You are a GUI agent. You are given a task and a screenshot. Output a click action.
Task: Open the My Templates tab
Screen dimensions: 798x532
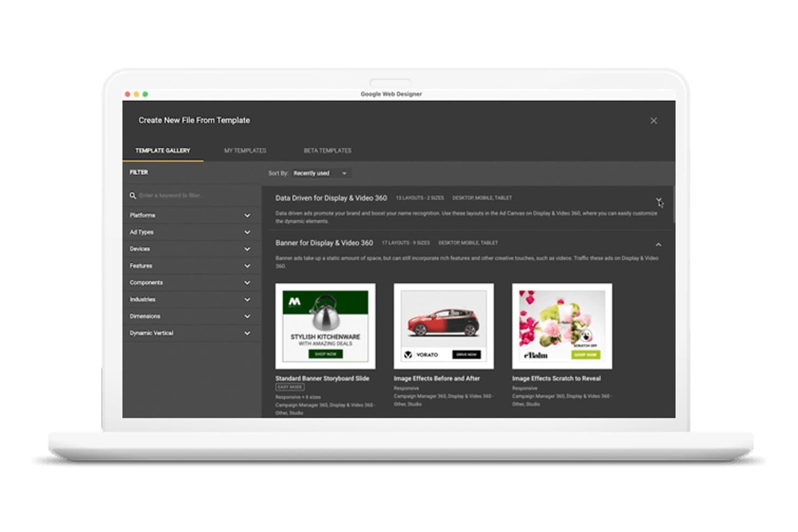(x=245, y=150)
